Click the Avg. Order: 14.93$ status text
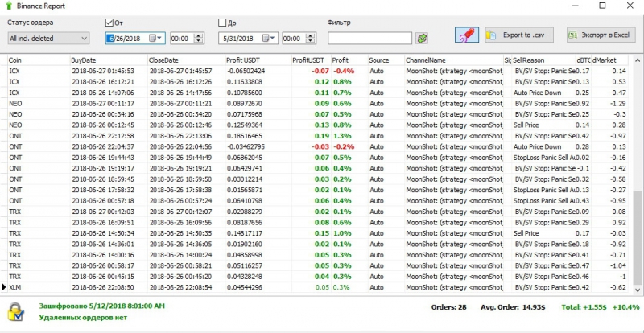Screen dimensions: 644x333 click(x=514, y=307)
